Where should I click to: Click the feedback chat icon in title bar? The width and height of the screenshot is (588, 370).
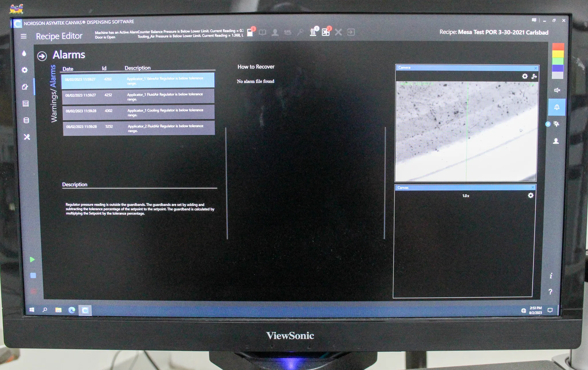click(x=534, y=20)
